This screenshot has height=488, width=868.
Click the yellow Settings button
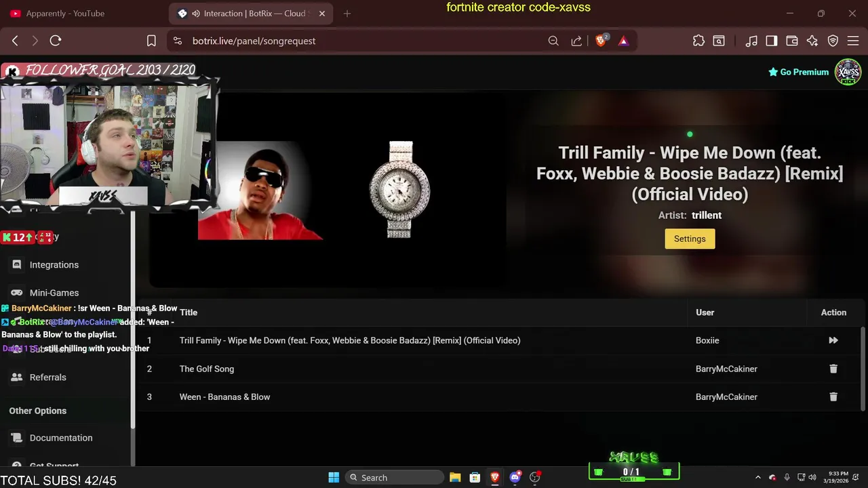(x=690, y=239)
